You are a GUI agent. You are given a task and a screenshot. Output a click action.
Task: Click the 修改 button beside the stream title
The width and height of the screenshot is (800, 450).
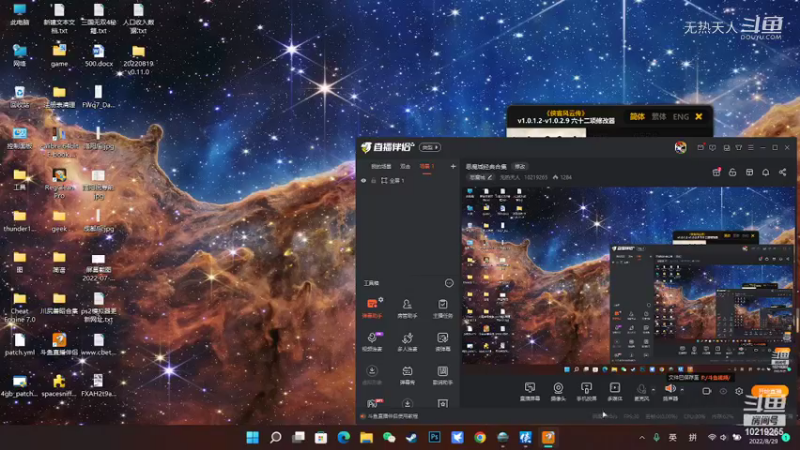(520, 166)
